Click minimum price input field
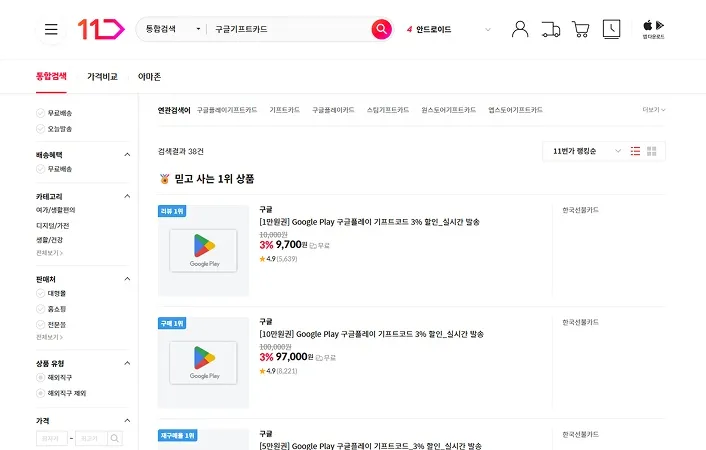706x450 pixels. click(x=52, y=438)
